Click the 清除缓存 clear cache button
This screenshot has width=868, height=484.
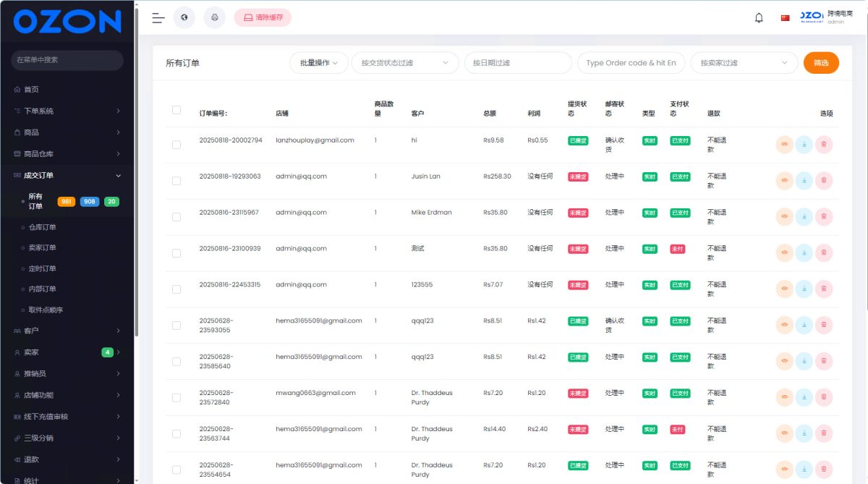click(x=263, y=17)
